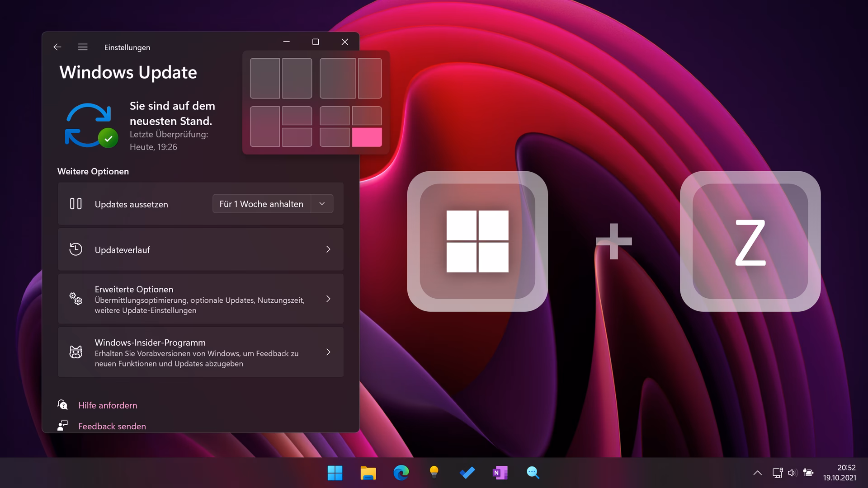Expand the hidden icons tray chevron
This screenshot has width=868, height=488.
pos(757,473)
